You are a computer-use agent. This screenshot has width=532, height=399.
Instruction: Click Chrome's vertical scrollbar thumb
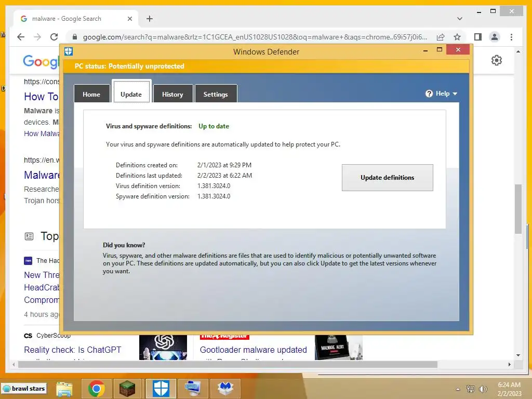click(x=518, y=209)
